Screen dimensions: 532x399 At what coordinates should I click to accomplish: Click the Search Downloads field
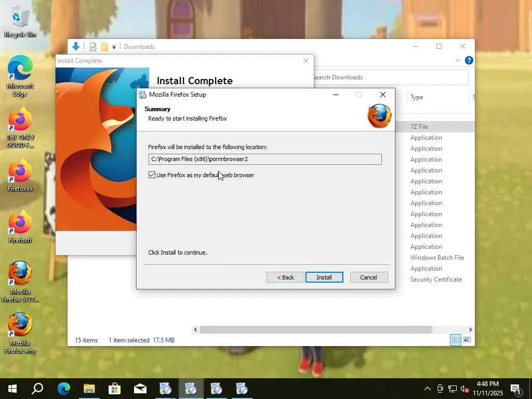tap(391, 77)
